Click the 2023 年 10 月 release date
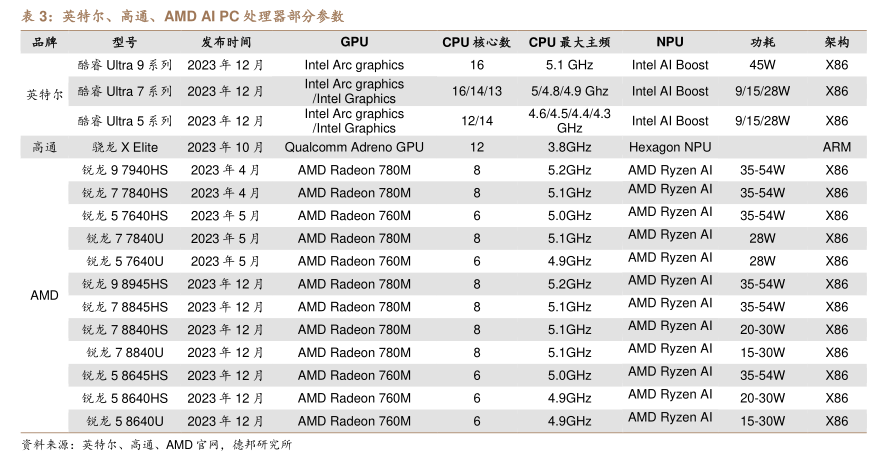 coord(226,147)
